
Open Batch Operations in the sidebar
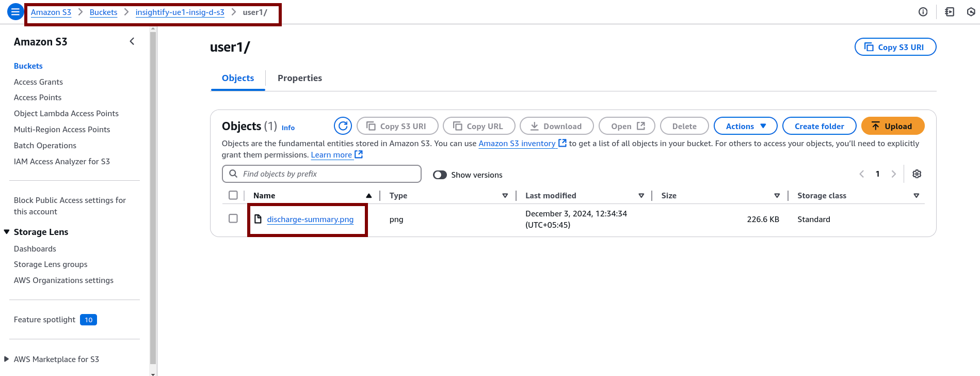(x=45, y=145)
